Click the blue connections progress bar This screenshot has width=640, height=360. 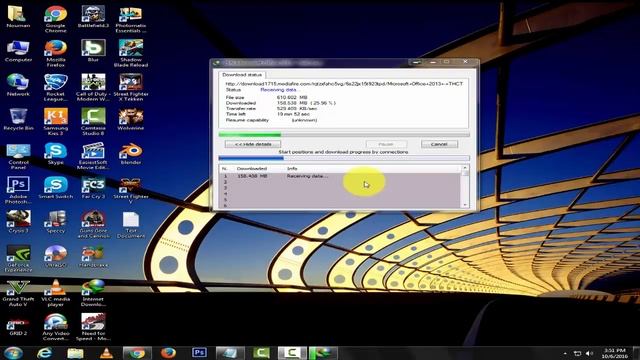(344, 158)
